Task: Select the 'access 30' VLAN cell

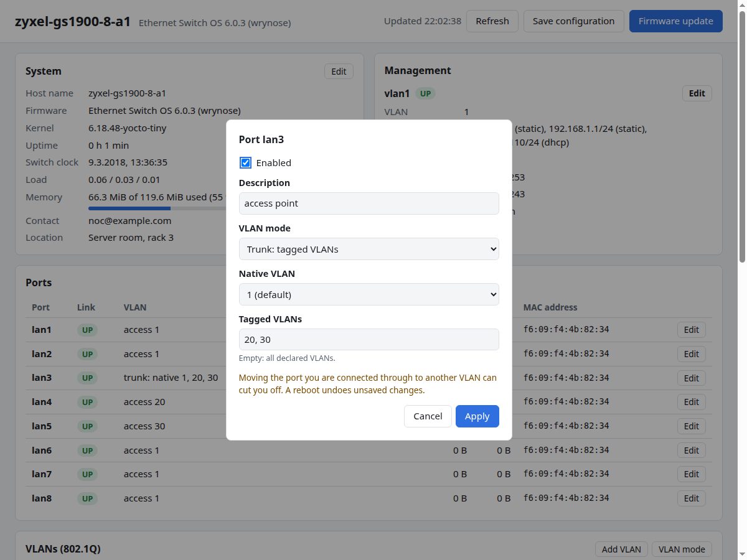Action: point(144,426)
